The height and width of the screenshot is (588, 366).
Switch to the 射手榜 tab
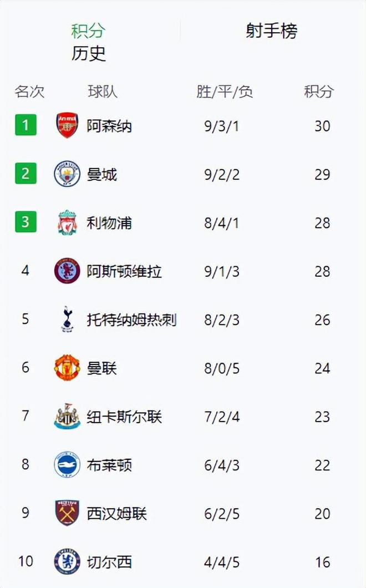click(x=272, y=31)
